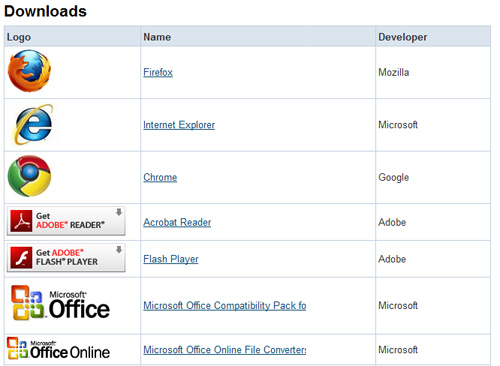Image resolution: width=500 pixels, height=366 pixels.
Task: Follow the Flash Player link
Action: pyautogui.click(x=171, y=259)
